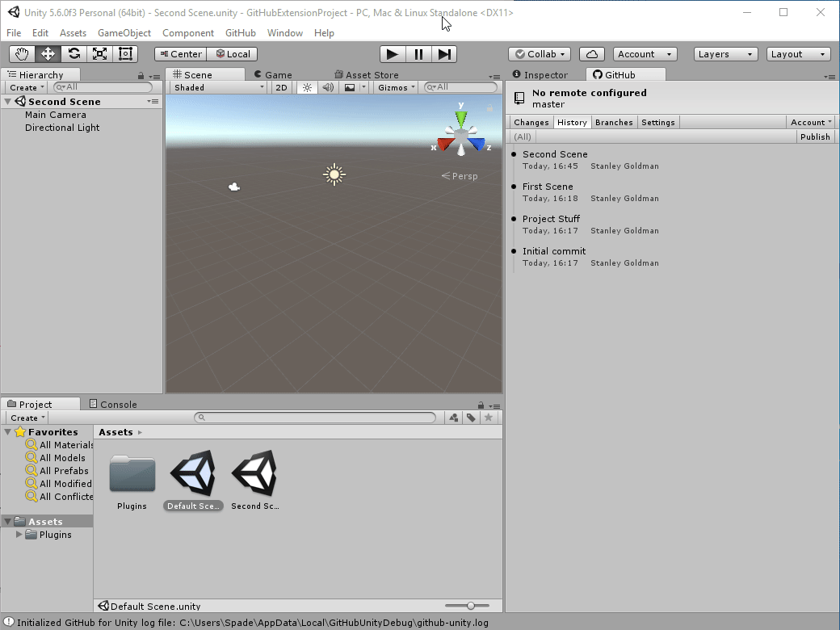Image resolution: width=840 pixels, height=630 pixels.
Task: Open Hierarchy Create dropdown
Action: [x=27, y=87]
